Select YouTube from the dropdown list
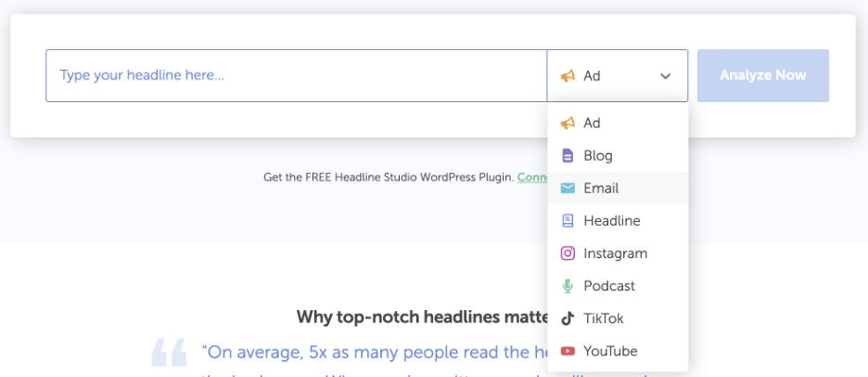The height and width of the screenshot is (377, 868). click(x=618, y=351)
